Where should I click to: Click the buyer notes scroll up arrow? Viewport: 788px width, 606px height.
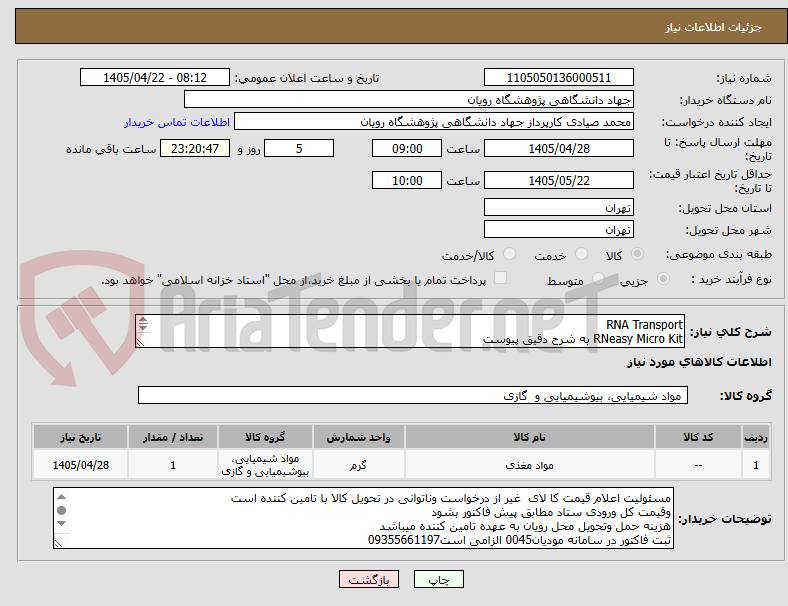click(62, 497)
